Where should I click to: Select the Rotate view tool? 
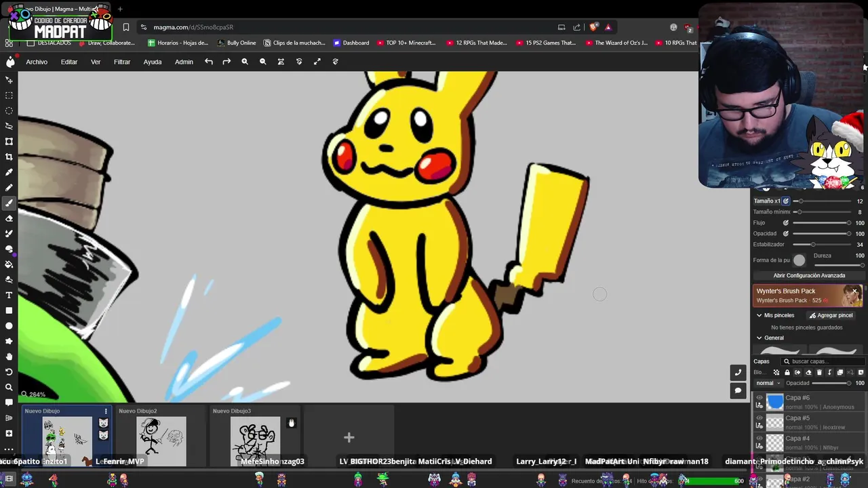click(x=9, y=372)
